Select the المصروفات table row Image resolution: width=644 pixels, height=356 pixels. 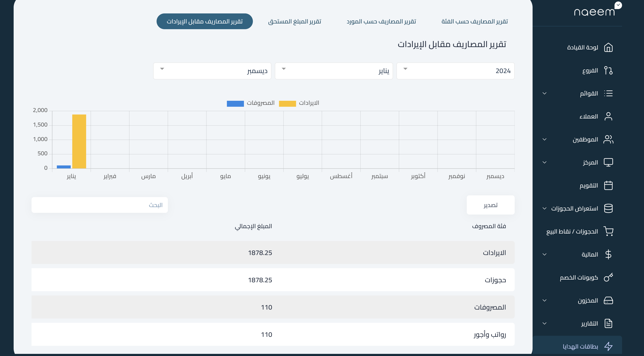[273, 307]
